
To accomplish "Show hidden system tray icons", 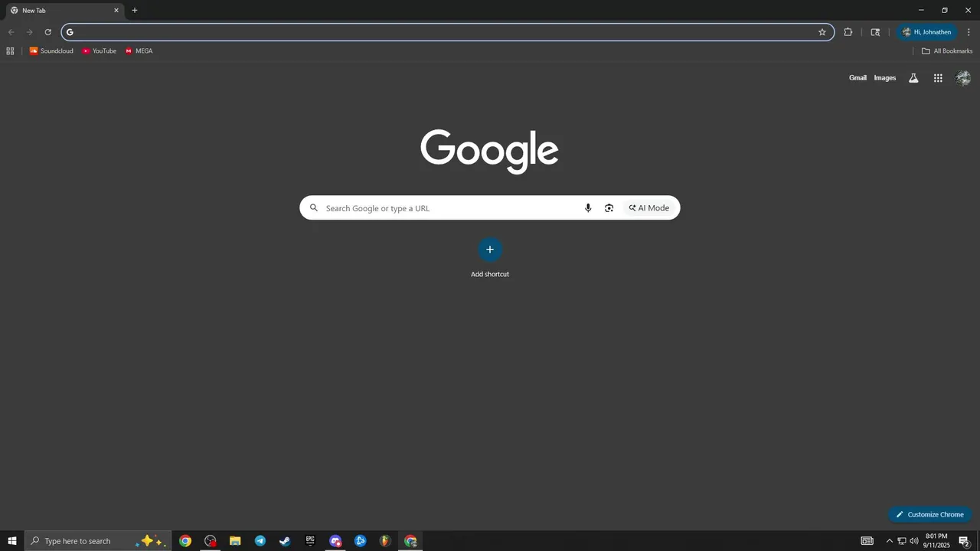I will point(890,541).
